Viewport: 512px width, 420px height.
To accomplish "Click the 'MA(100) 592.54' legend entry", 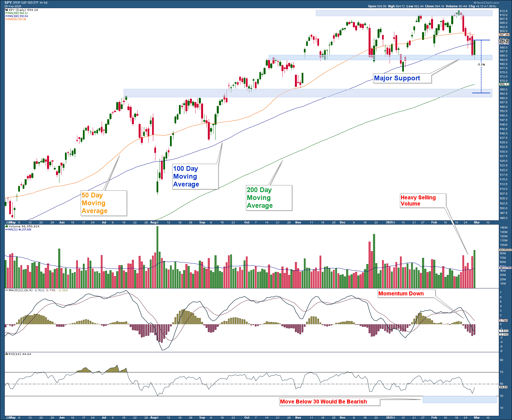I will click(18, 16).
